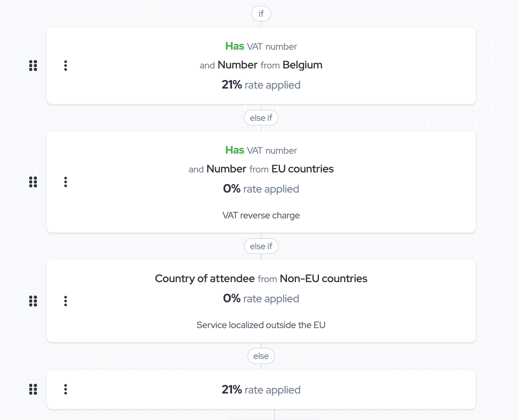Click the drag handle of the else rule
This screenshot has height=420, width=519.
tap(33, 389)
